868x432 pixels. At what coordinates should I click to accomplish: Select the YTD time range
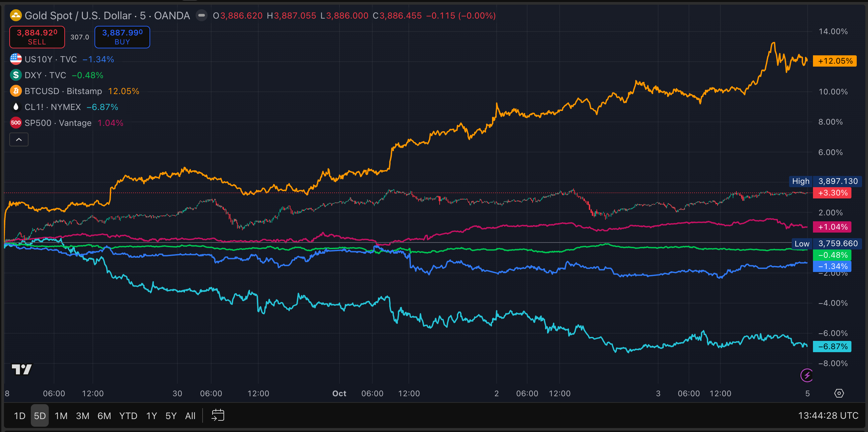click(x=128, y=416)
